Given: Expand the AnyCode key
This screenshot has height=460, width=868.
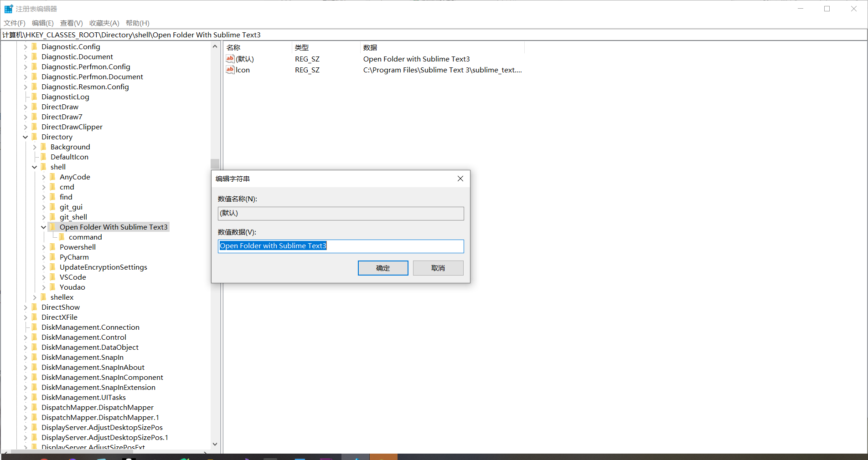Looking at the screenshot, I should pyautogui.click(x=44, y=177).
